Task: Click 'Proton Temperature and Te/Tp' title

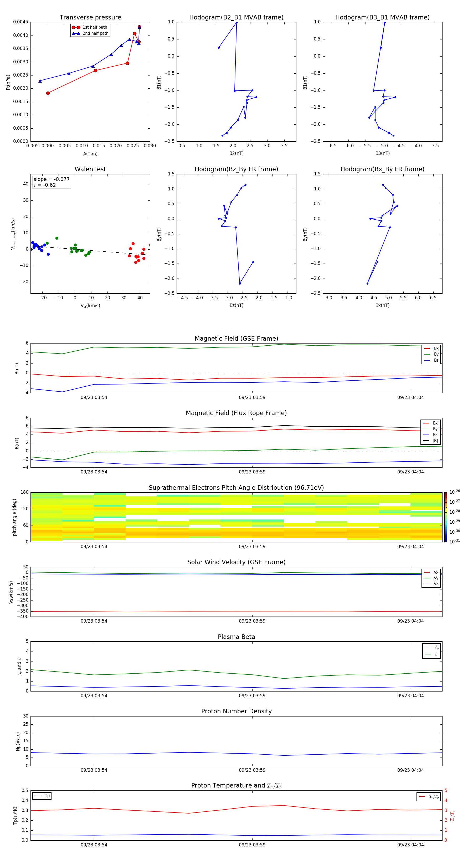Action: (x=236, y=786)
